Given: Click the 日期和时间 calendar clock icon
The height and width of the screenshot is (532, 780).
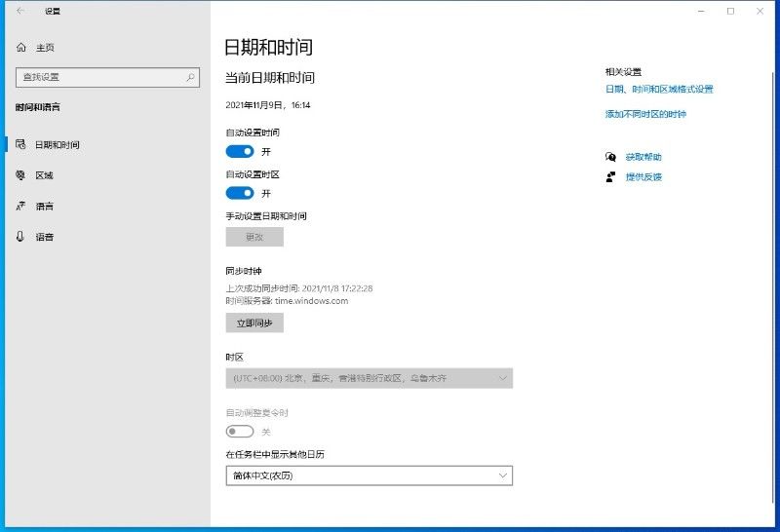Looking at the screenshot, I should tap(20, 144).
